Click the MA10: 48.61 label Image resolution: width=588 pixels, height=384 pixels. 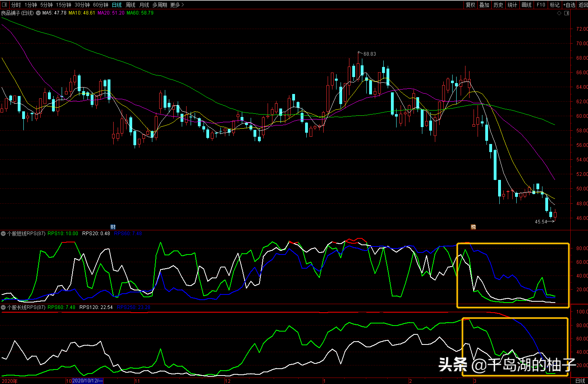pos(82,13)
